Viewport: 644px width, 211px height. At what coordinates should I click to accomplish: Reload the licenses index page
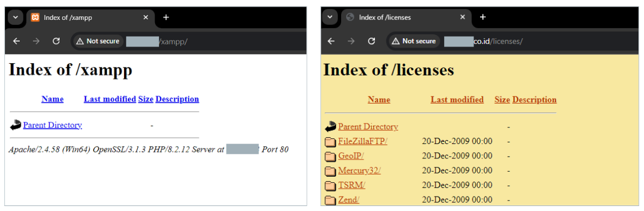tap(372, 41)
